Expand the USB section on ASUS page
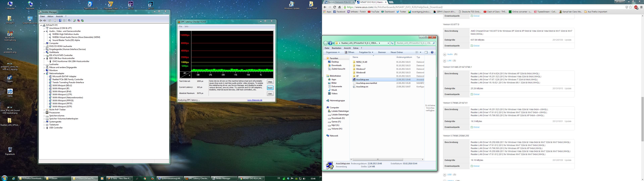Viewport: 644px width, 181px height. coord(445,175)
